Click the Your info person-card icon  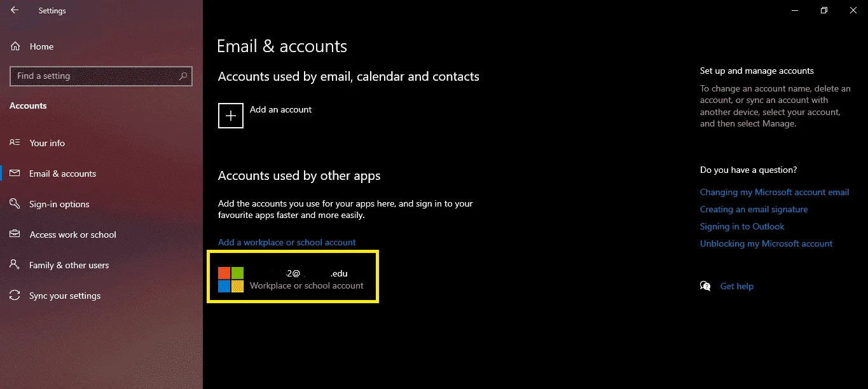[x=15, y=143]
